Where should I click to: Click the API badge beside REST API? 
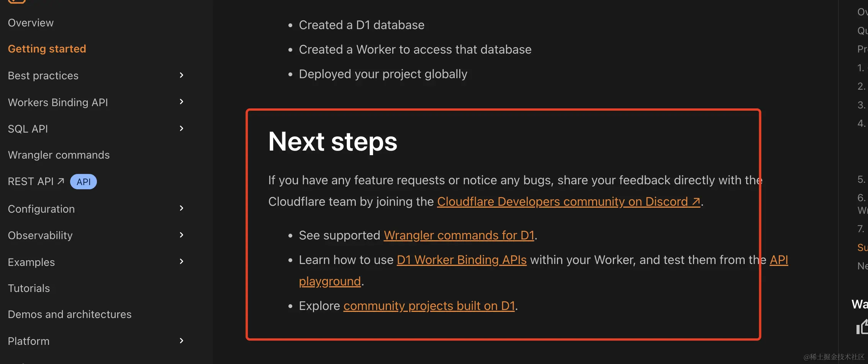pos(83,181)
